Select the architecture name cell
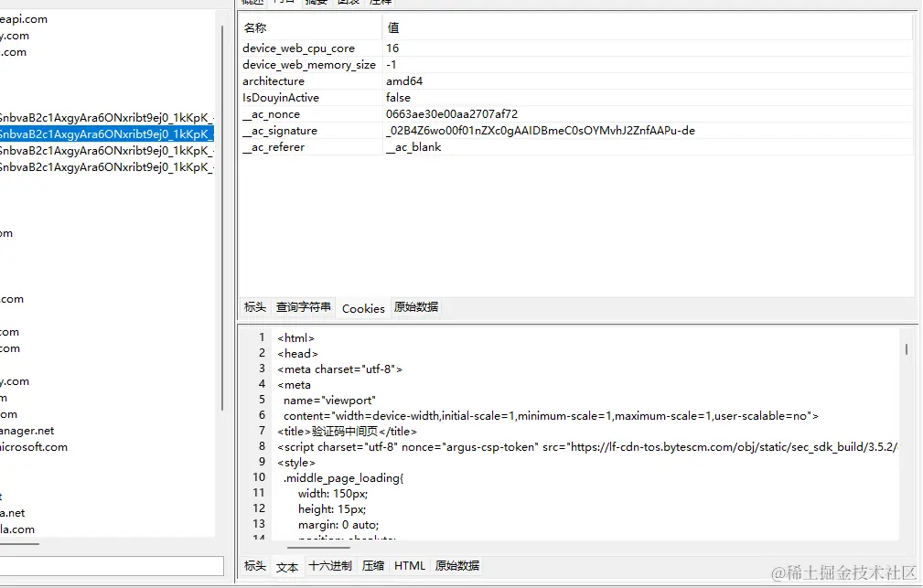This screenshot has height=588, width=923. pyautogui.click(x=274, y=81)
